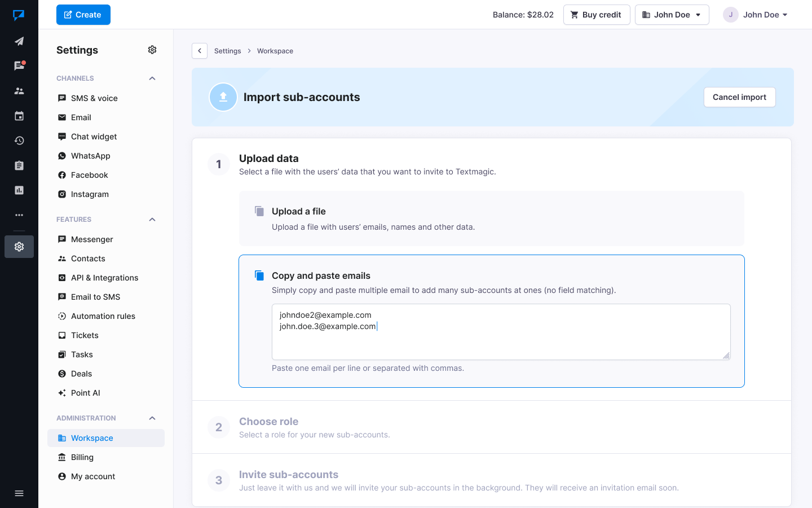This screenshot has height=508, width=812.
Task: Click the Textmagic logo at top left
Action: pyautogui.click(x=19, y=15)
